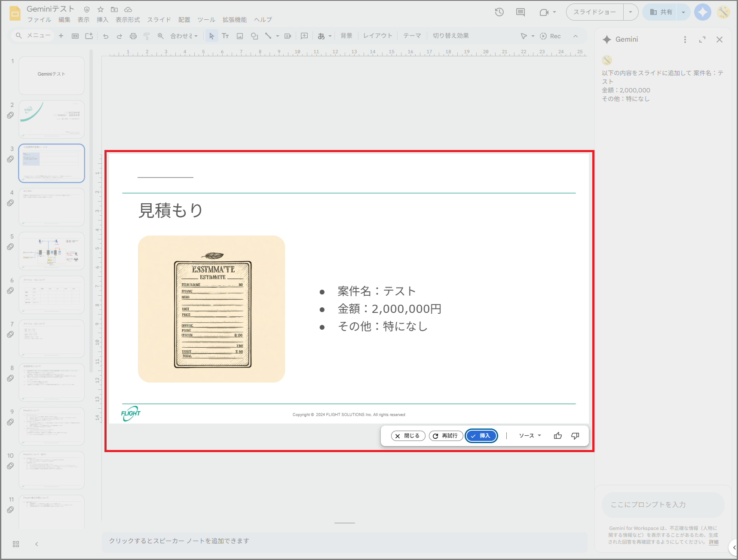Click 再試行 to retry generation
The width and height of the screenshot is (738, 560).
[x=446, y=436]
